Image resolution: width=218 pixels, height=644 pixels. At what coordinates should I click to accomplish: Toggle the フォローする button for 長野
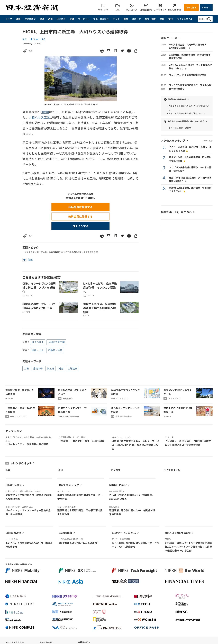[x=38, y=39]
